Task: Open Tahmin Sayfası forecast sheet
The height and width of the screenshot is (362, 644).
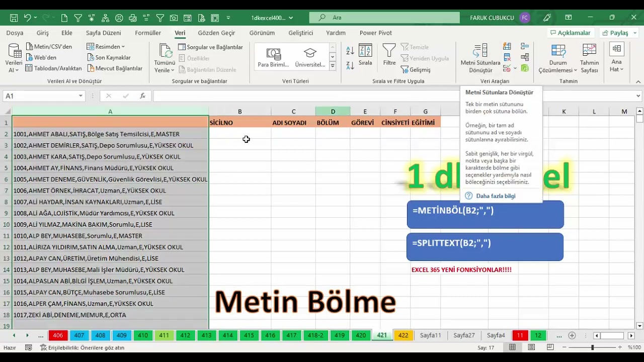Action: pos(589,58)
